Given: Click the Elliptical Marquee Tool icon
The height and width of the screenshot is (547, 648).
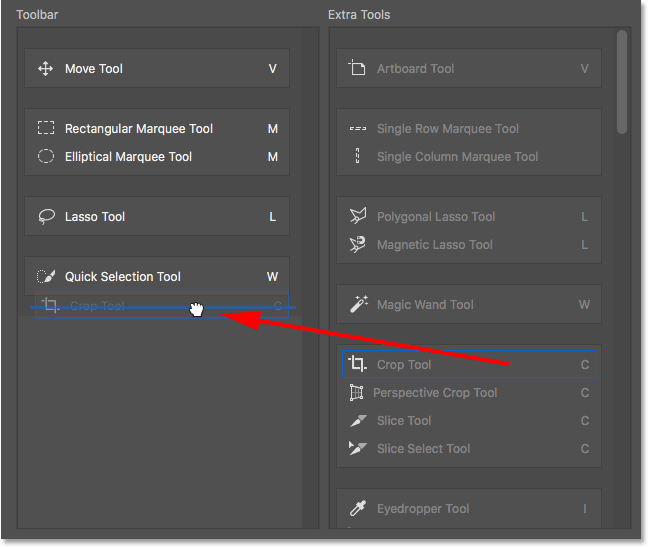Looking at the screenshot, I should point(46,156).
